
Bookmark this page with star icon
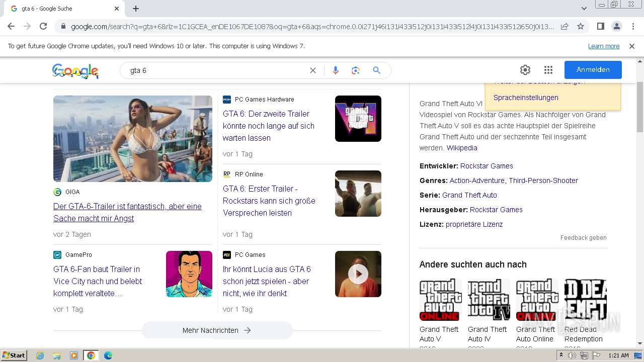pos(581,26)
